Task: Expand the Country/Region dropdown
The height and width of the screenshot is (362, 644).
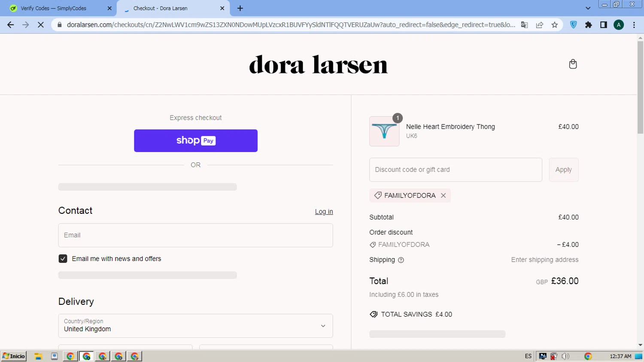Action: click(195, 326)
